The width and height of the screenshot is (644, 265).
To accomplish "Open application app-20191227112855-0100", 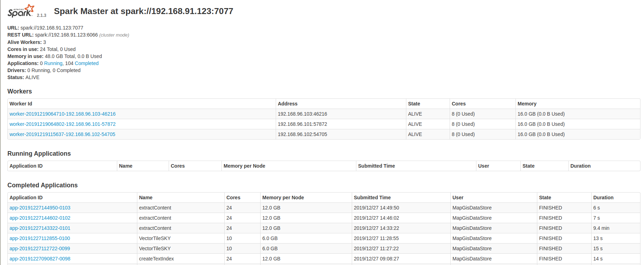I will click(x=40, y=238).
